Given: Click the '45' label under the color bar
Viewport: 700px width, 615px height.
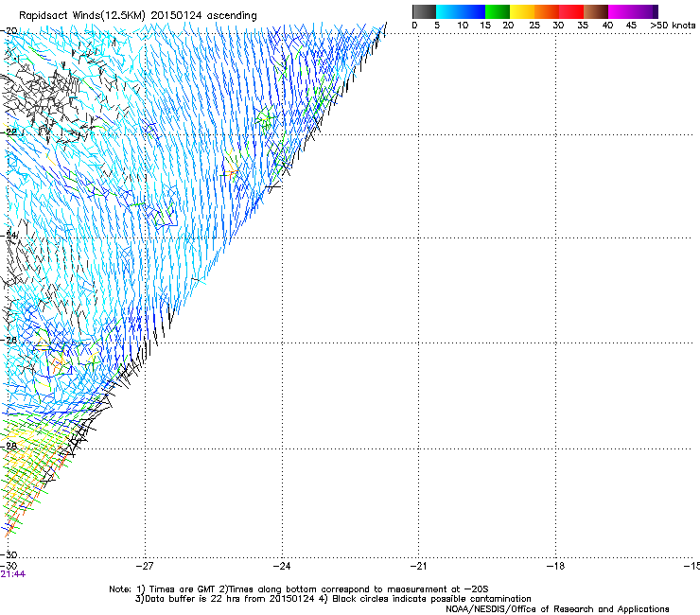Looking at the screenshot, I should pos(631,26).
